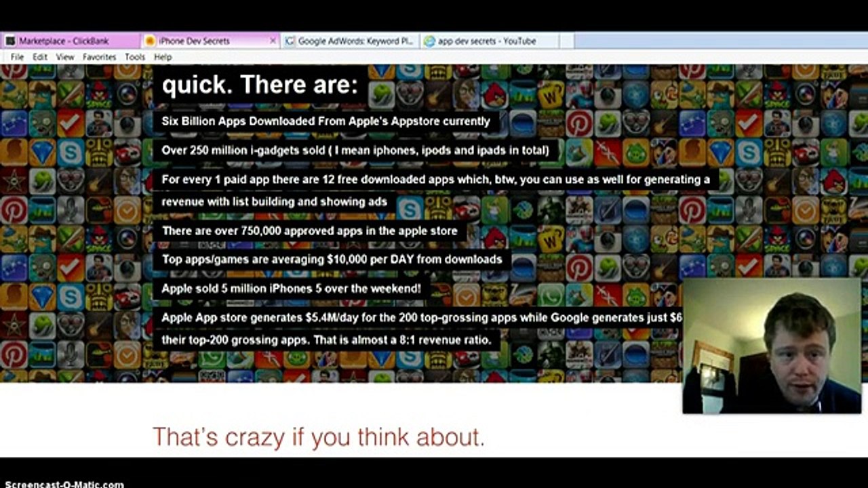The height and width of the screenshot is (488, 868).
Task: Close the iPhone Dev Secrets tab
Action: [x=273, y=41]
